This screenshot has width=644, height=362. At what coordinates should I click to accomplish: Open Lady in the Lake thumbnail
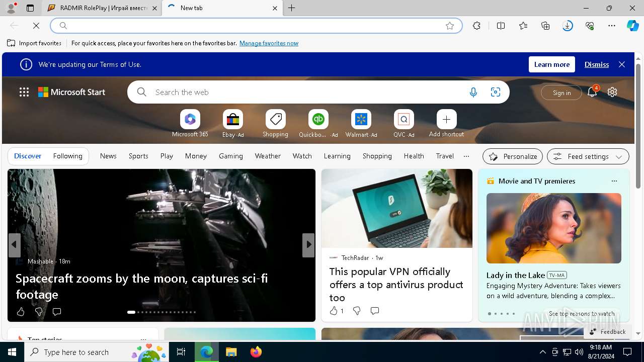pyautogui.click(x=554, y=228)
